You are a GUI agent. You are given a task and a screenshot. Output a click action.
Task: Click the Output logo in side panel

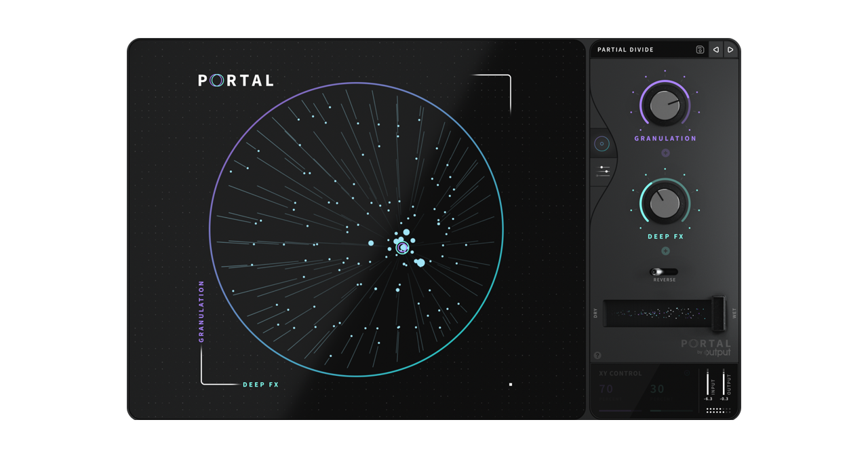717,352
